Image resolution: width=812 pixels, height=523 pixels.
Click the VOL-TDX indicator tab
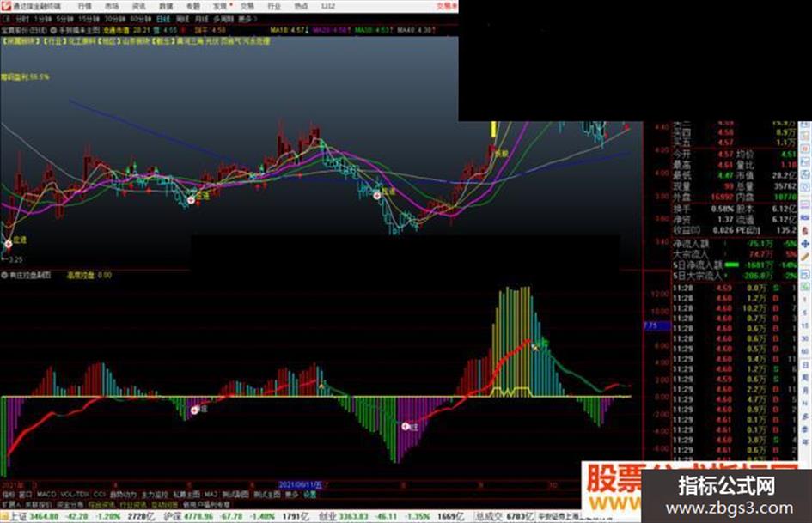75,495
